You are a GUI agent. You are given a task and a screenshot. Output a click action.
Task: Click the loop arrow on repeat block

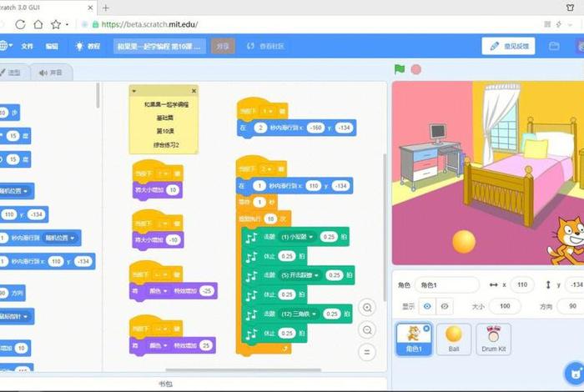click(x=285, y=349)
